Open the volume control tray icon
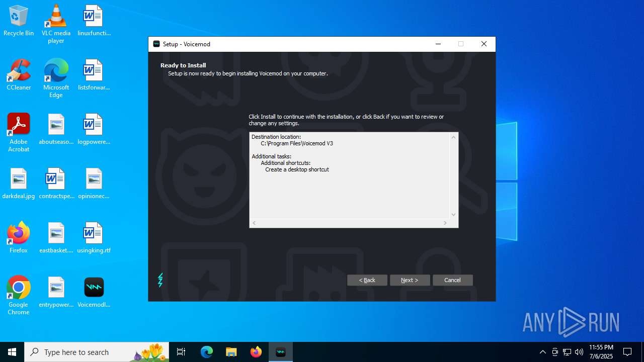 pyautogui.click(x=579, y=352)
